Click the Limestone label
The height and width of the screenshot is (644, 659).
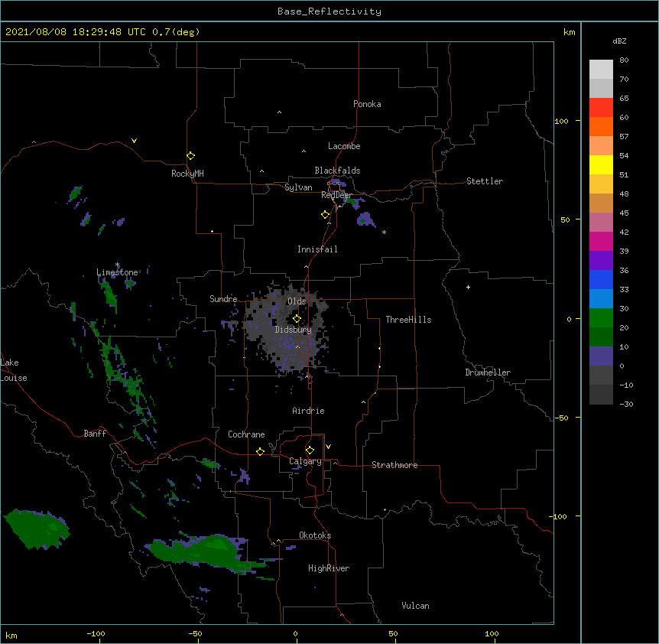point(117,272)
